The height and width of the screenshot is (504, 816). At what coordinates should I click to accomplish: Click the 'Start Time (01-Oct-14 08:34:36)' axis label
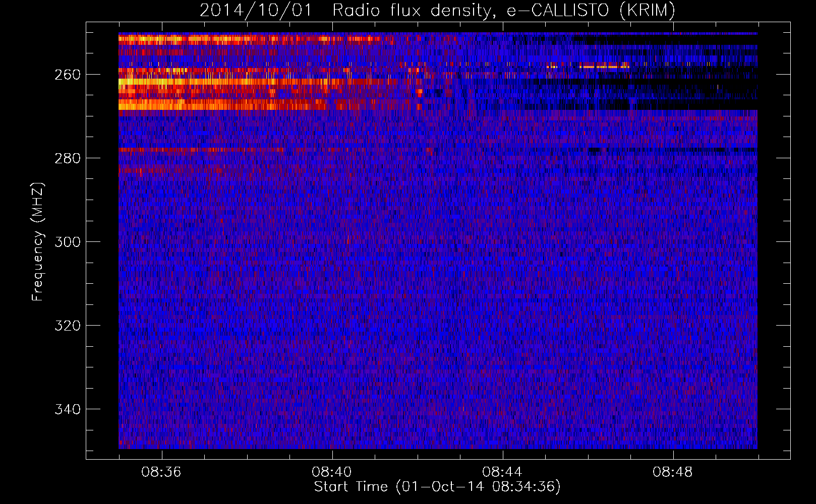pos(437,487)
